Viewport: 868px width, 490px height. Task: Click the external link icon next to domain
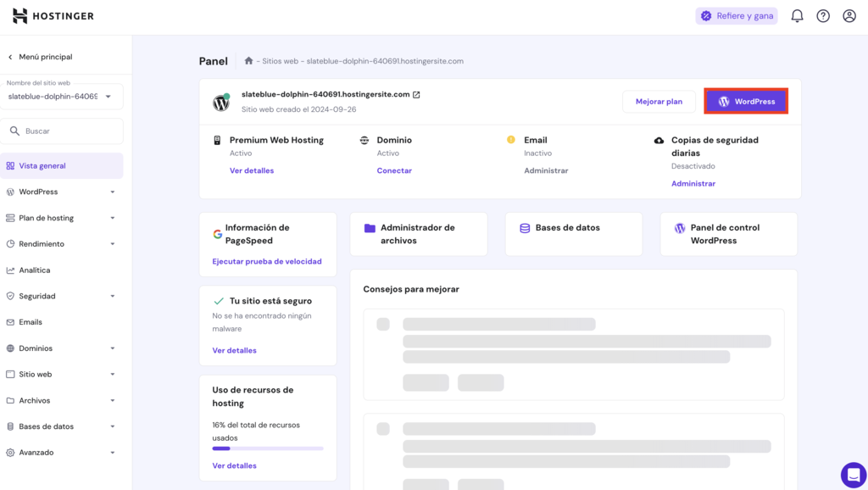pyautogui.click(x=415, y=96)
